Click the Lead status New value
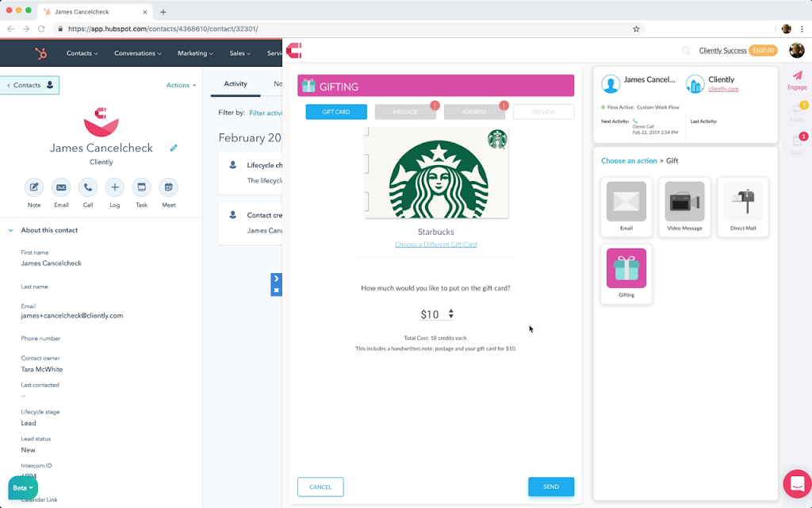This screenshot has height=508, width=812. click(28, 450)
